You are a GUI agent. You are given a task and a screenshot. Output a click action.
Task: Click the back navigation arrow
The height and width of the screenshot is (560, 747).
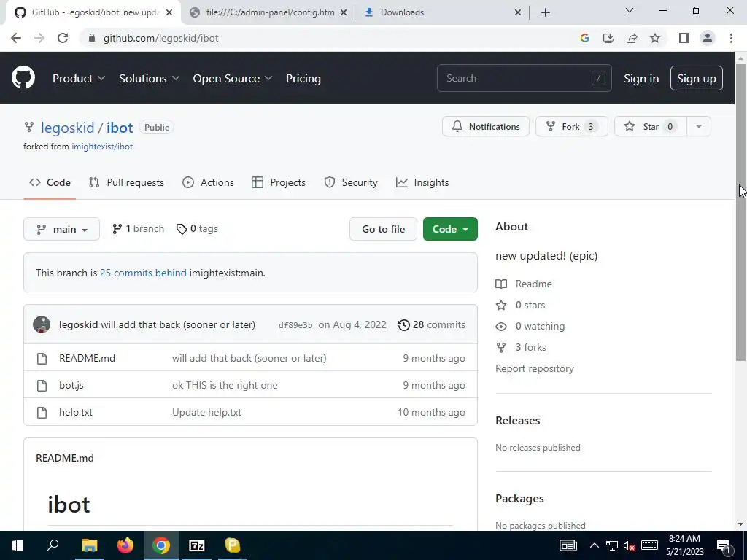pyautogui.click(x=16, y=38)
